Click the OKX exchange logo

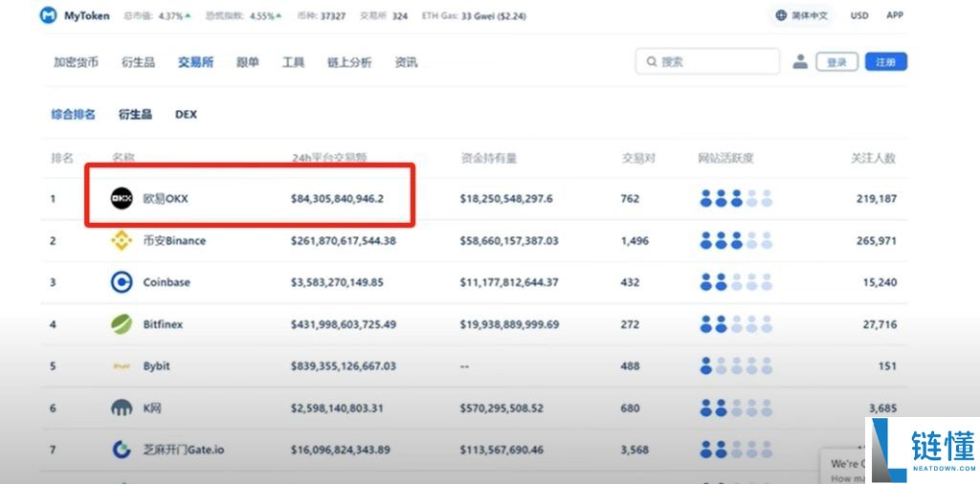point(122,198)
